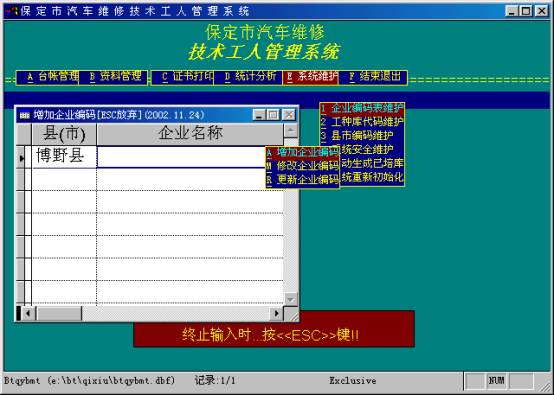Open the D 统计分析 menu
This screenshot has width=554, height=395.
[248, 77]
